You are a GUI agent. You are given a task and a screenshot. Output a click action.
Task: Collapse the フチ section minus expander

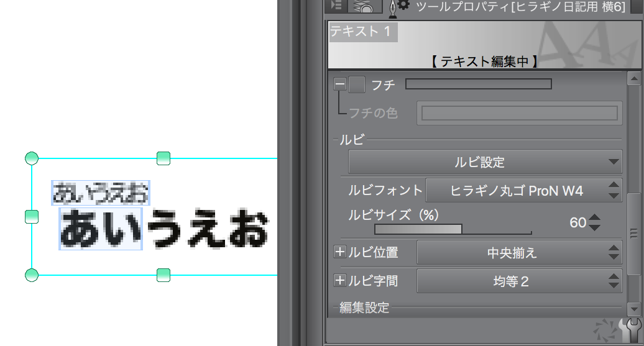click(340, 84)
